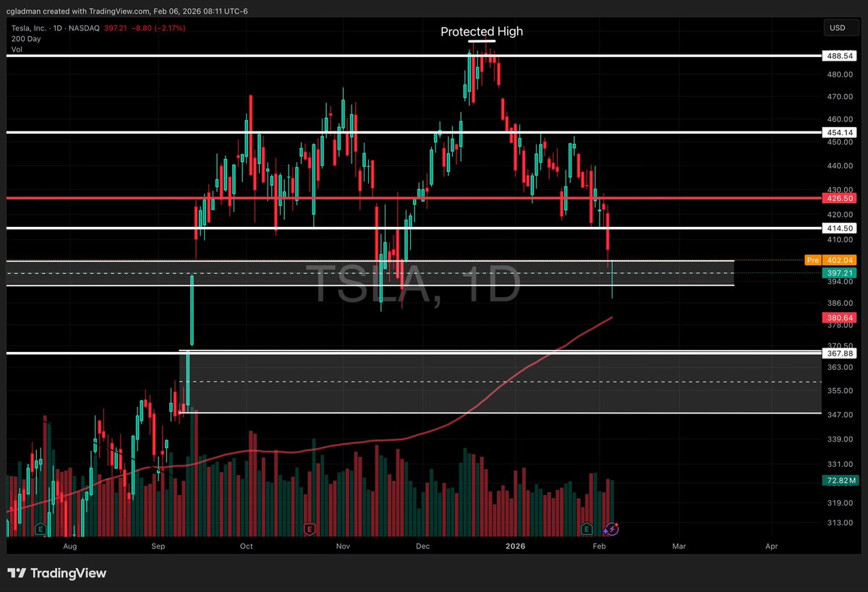
Task: Open the green earnings E marker before Feb
Action: (x=587, y=530)
